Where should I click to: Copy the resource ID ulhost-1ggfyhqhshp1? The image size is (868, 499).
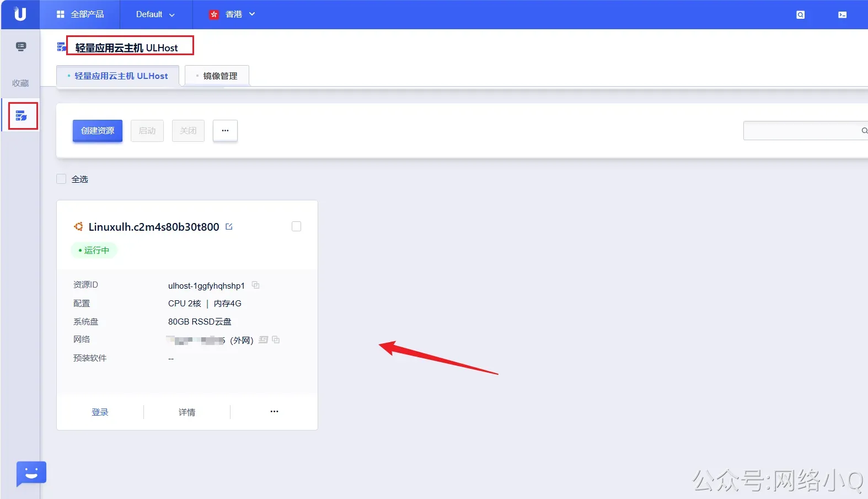coord(255,285)
